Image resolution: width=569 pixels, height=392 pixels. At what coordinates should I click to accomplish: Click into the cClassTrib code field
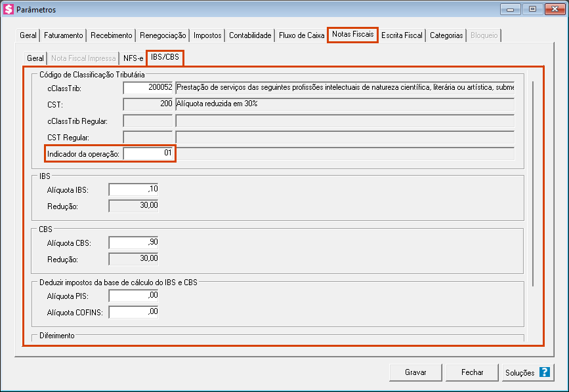coord(148,87)
